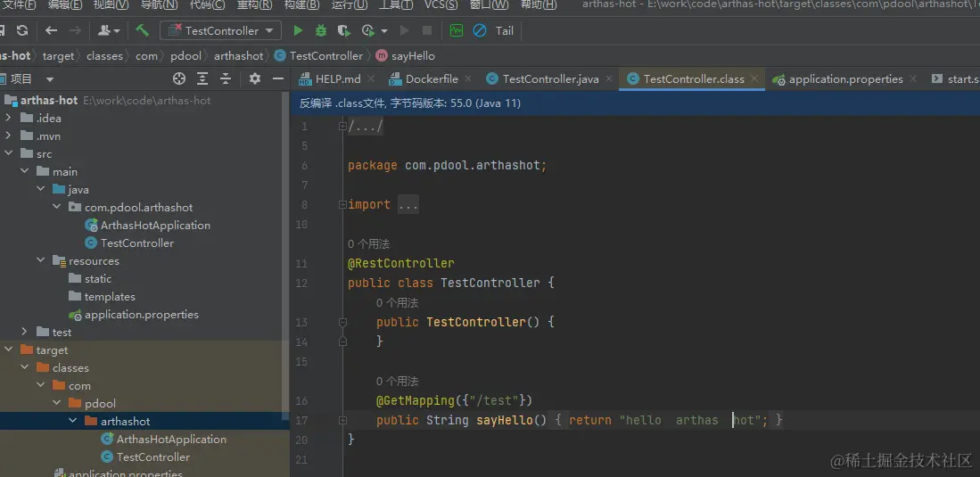Run with coverage shield icon

[344, 30]
